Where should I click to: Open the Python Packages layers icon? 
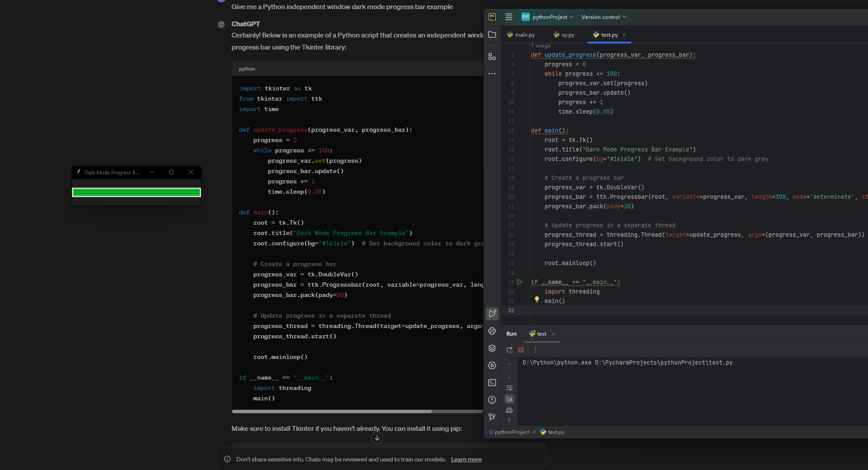click(492, 348)
